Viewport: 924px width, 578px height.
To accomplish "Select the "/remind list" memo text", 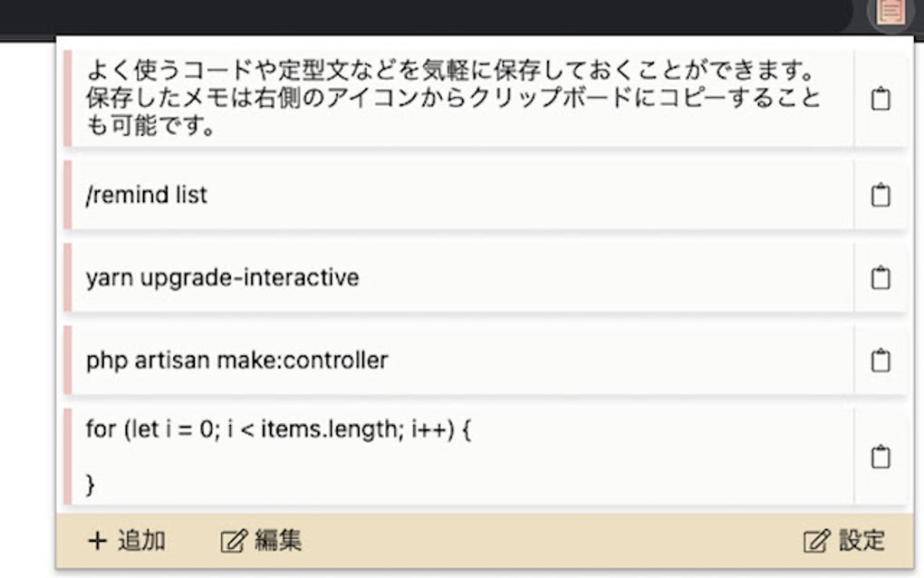I will pyautogui.click(x=147, y=195).
